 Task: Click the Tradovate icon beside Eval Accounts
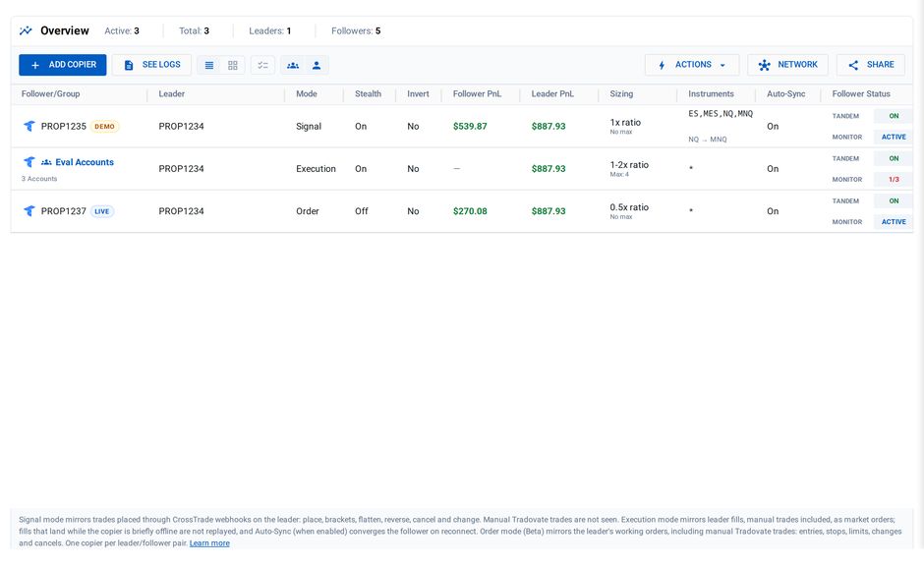tap(29, 162)
